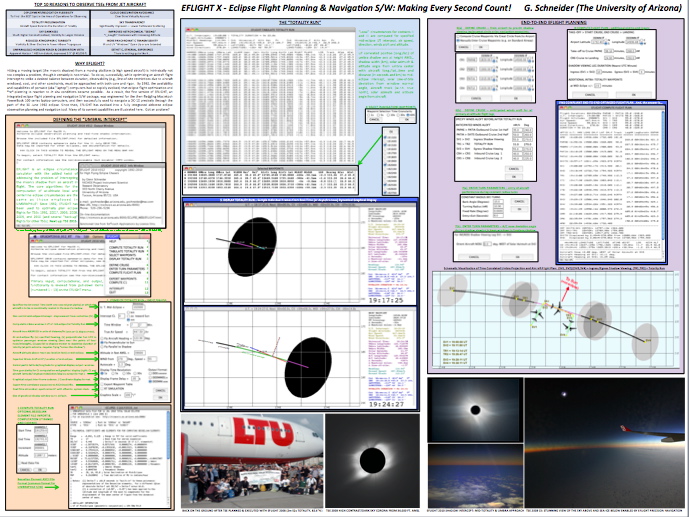Enable Export Waypoint Table checkbox
689x517 pixels.
pyautogui.click(x=102, y=384)
